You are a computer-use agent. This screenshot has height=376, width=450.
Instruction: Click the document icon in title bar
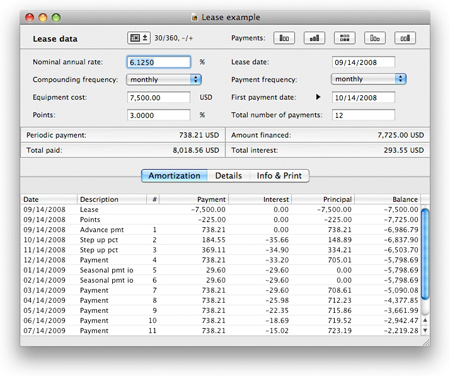pos(194,17)
